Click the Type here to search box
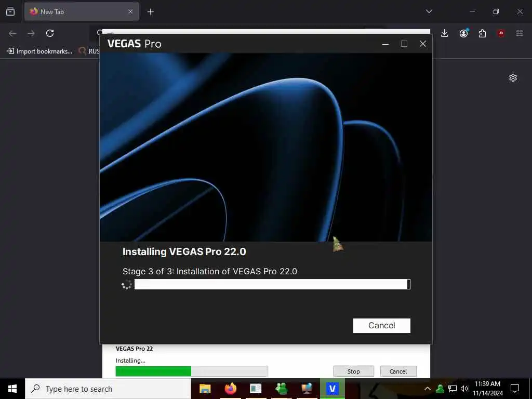The height and width of the screenshot is (399, 532). point(108,389)
